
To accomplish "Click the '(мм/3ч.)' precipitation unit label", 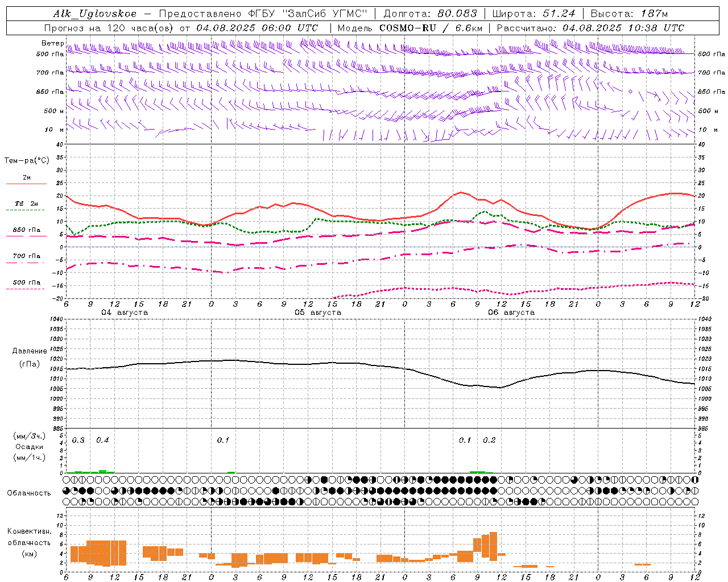I will (30, 436).
